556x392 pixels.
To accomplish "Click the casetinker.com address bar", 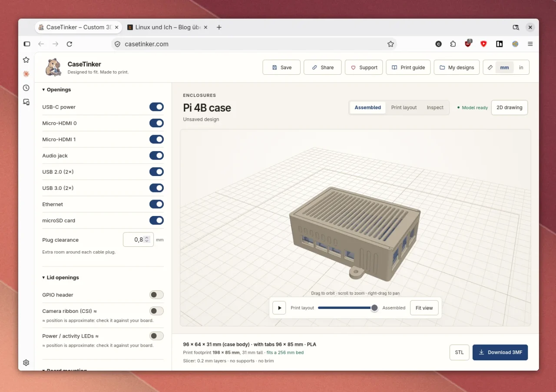I will click(254, 44).
